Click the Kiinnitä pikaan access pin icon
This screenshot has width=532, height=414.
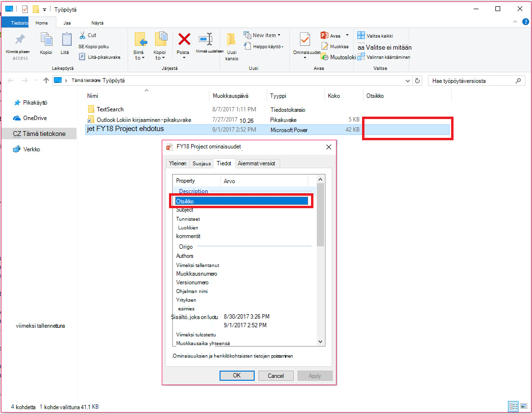[20, 40]
